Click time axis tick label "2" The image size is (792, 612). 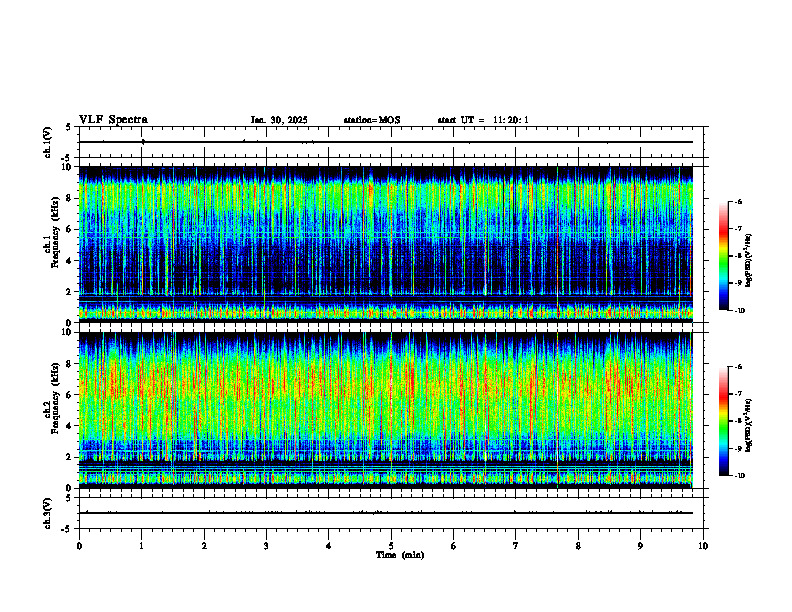[x=204, y=546]
